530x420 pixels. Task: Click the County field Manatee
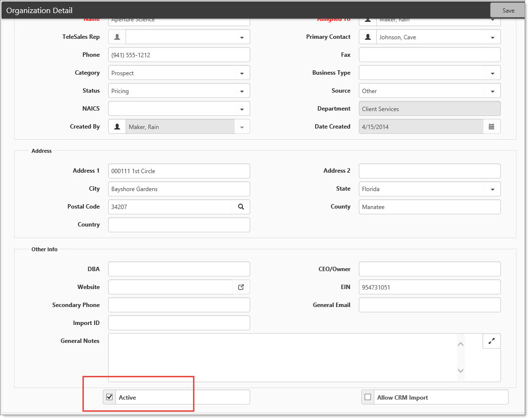tap(430, 207)
